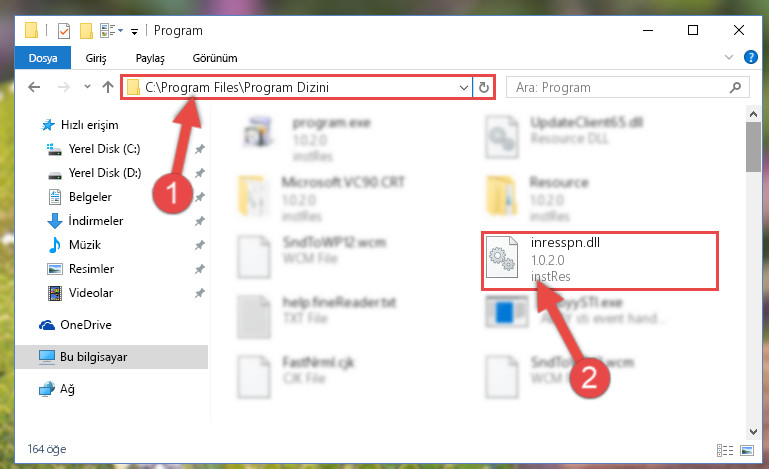This screenshot has height=469, width=769.
Task: Switch to details view icon in status bar
Action: 724,450
